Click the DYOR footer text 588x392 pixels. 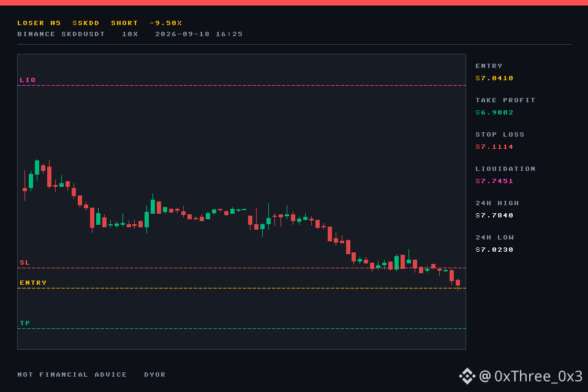pos(155,375)
